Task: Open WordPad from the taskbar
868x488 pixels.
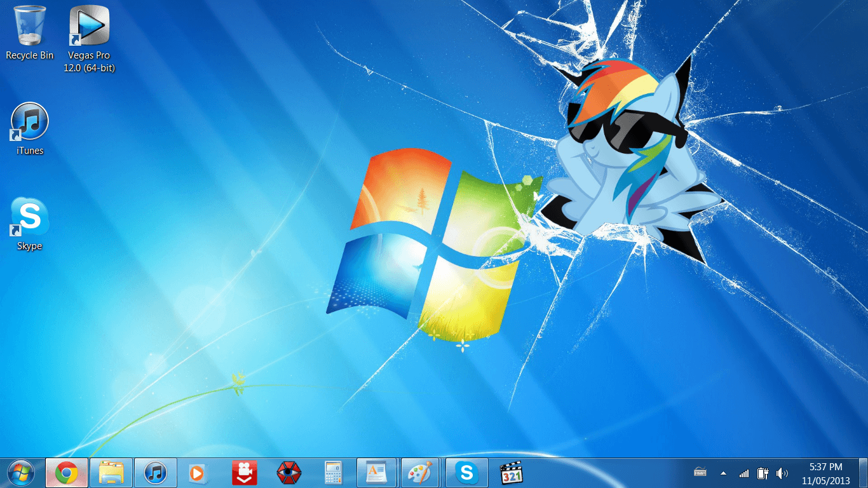Action: [x=377, y=473]
